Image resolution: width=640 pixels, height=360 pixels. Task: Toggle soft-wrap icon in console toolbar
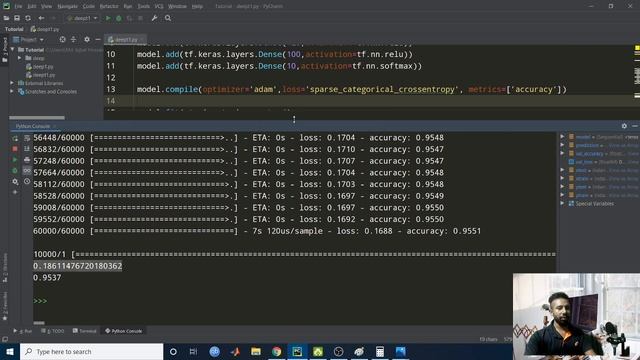(x=27, y=139)
